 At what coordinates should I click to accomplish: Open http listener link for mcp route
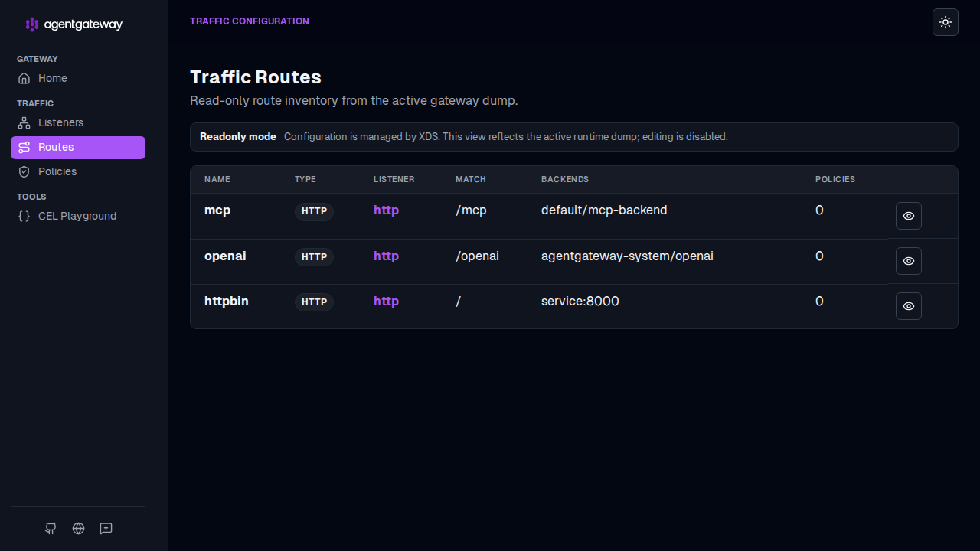point(386,210)
